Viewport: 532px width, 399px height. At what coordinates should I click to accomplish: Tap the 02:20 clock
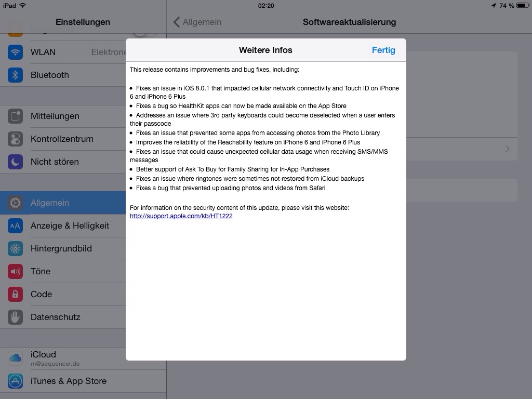(x=266, y=5)
